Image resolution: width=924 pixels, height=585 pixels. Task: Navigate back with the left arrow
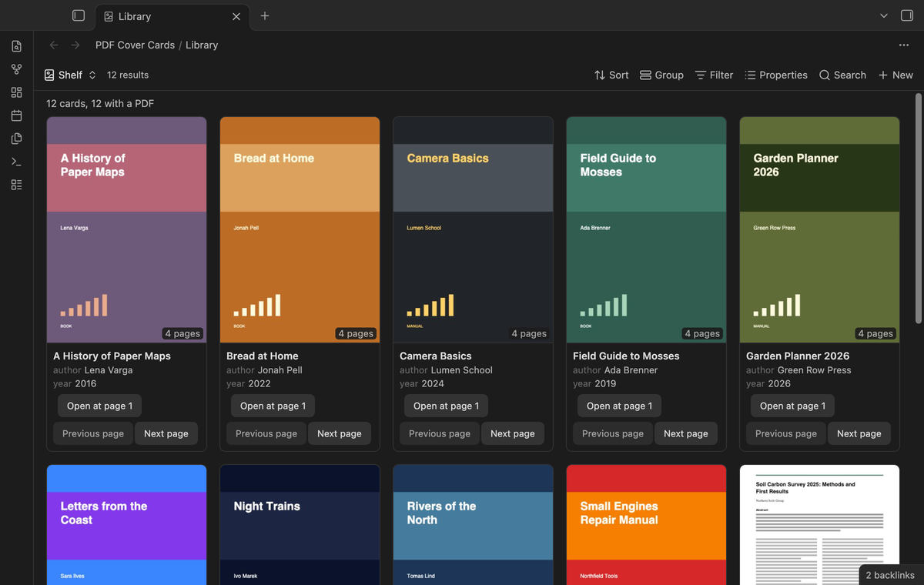click(x=54, y=45)
